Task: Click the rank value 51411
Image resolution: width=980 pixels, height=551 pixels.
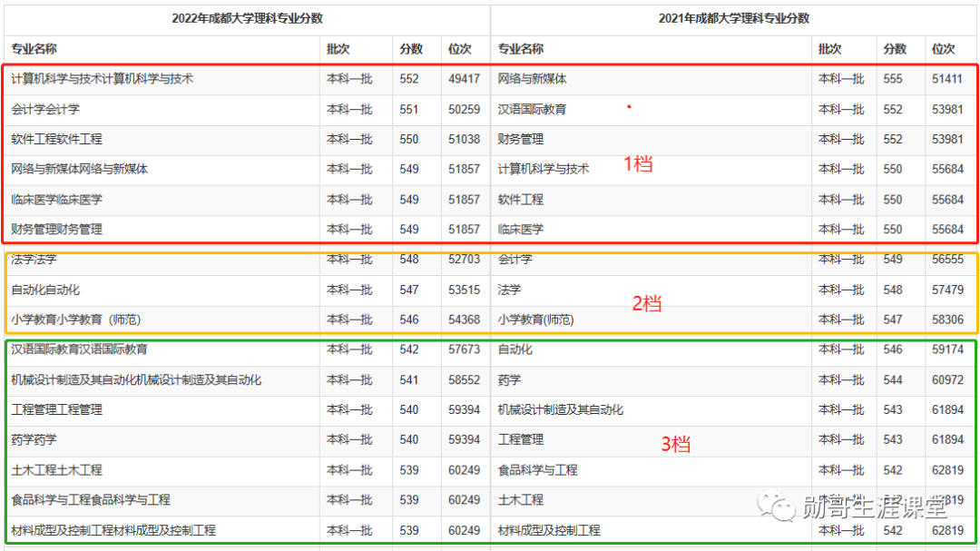Action: tap(947, 79)
